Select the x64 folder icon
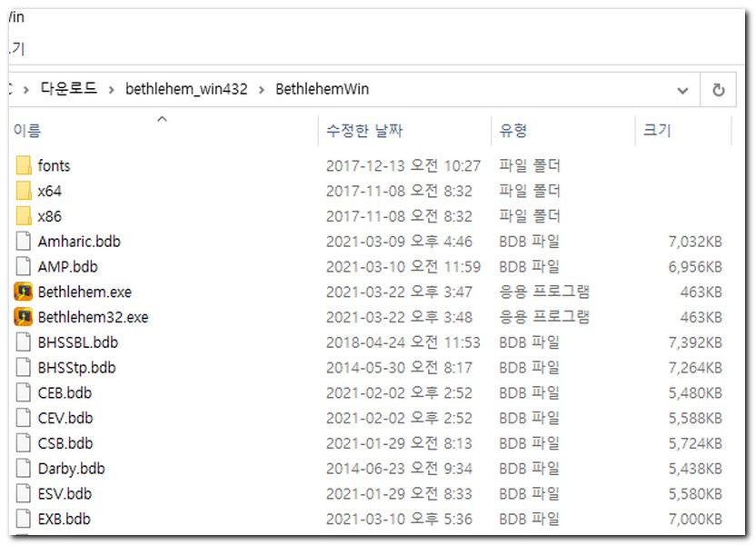This screenshot has width=756, height=545. point(24,191)
